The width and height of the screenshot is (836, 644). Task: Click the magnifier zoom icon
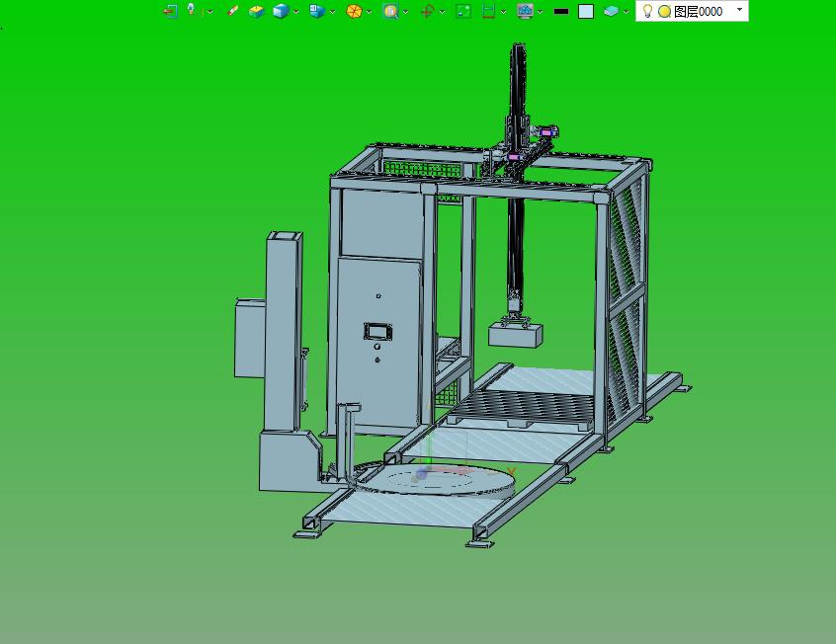[390, 11]
